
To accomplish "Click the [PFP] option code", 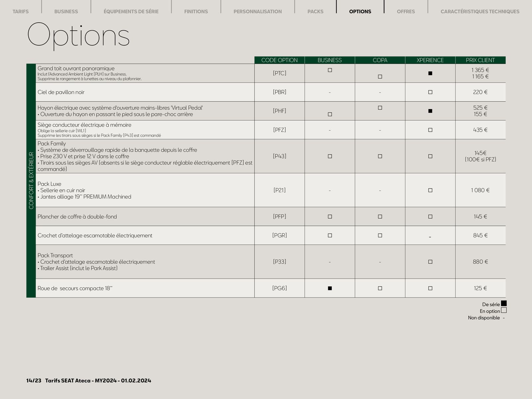I will click(x=280, y=216).
